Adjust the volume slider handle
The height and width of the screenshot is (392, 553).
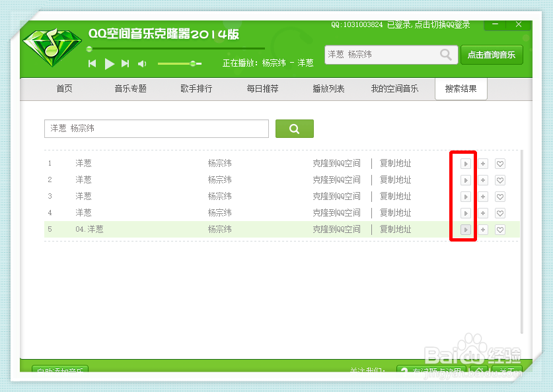pyautogui.click(x=192, y=64)
